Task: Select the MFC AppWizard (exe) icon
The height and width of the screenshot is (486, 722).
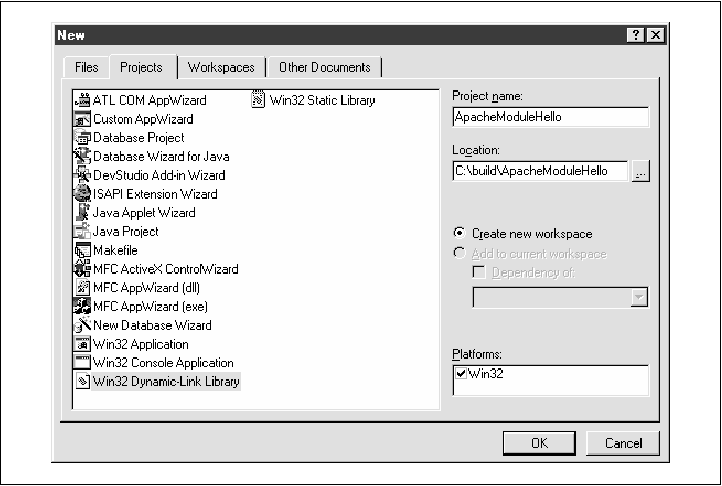Action: [83, 306]
